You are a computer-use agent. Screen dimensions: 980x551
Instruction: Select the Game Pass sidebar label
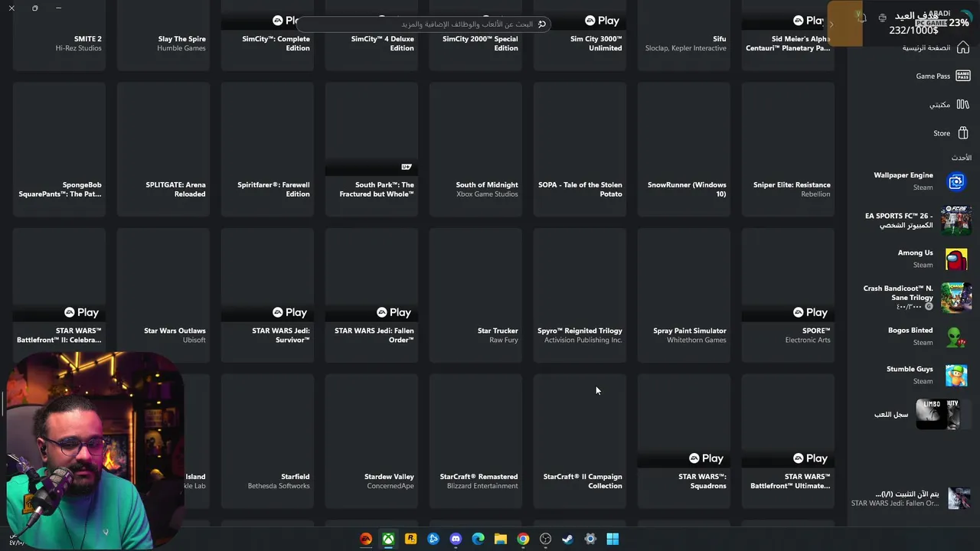933,76
